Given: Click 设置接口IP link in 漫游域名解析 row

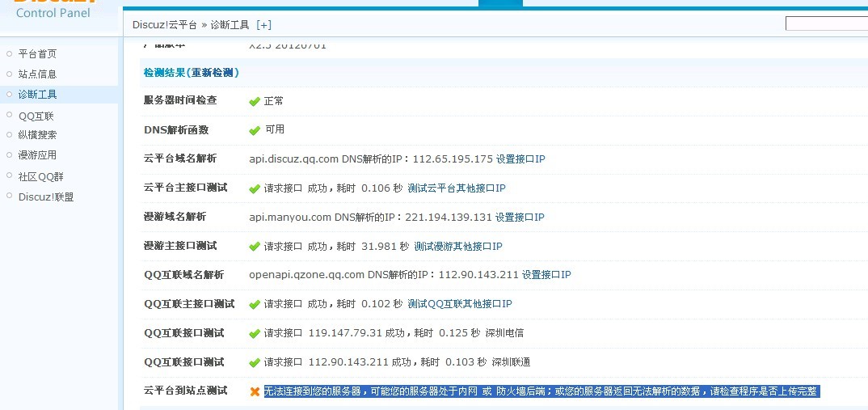Looking at the screenshot, I should pos(519,218).
